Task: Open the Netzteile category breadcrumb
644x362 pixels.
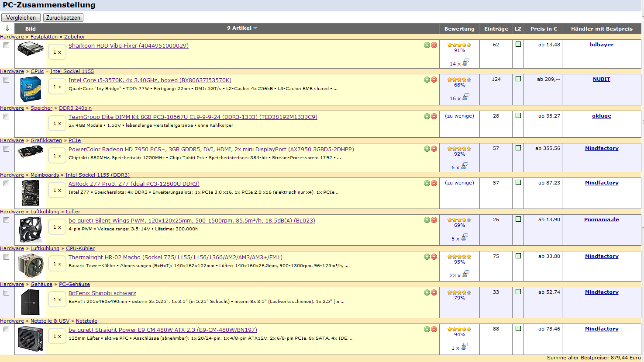Action: click(86, 321)
